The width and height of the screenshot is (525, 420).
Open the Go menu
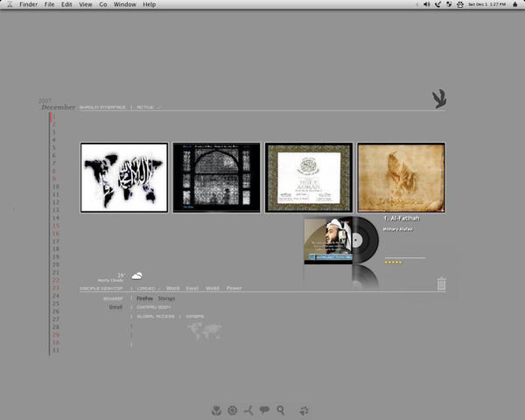103,4
